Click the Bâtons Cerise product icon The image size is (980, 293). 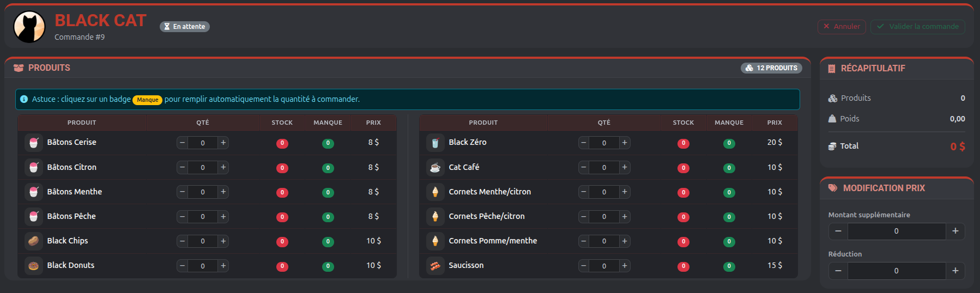click(x=34, y=143)
